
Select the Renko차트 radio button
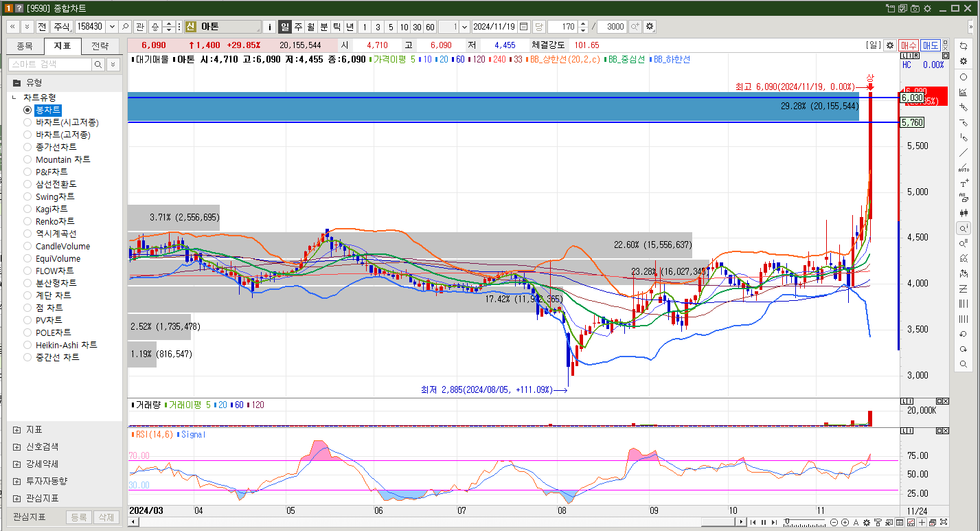click(x=27, y=221)
